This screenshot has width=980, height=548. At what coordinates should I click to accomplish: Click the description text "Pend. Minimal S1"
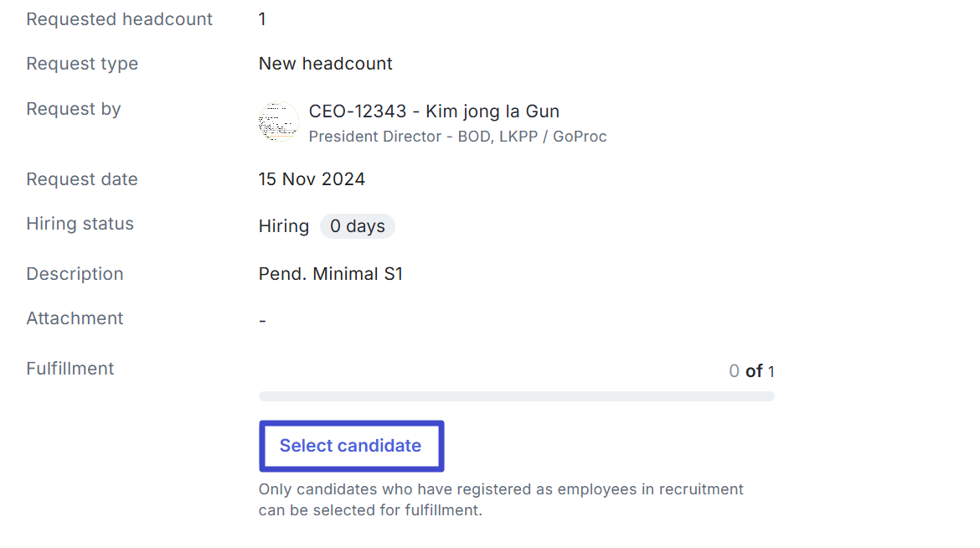[x=331, y=274]
